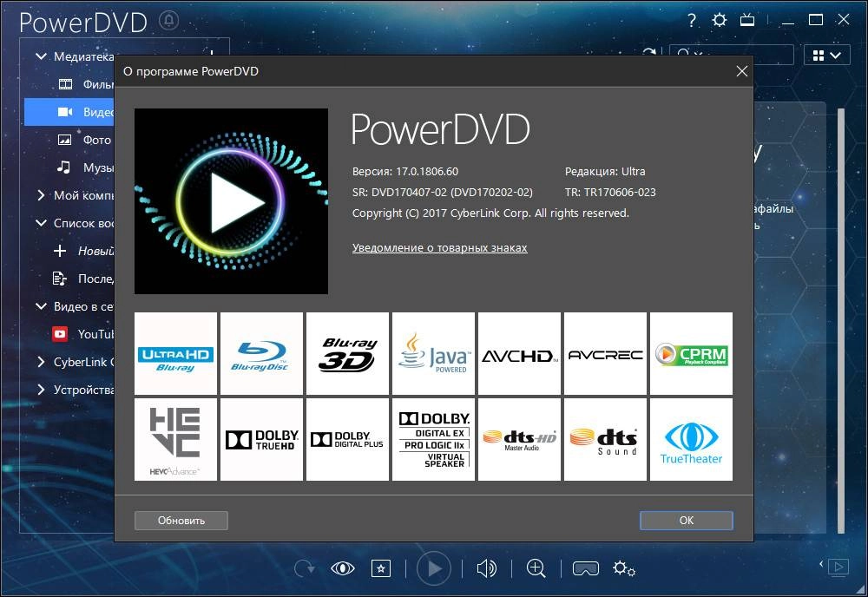
Task: Click the PowerDVD play logo image
Action: pos(232,200)
